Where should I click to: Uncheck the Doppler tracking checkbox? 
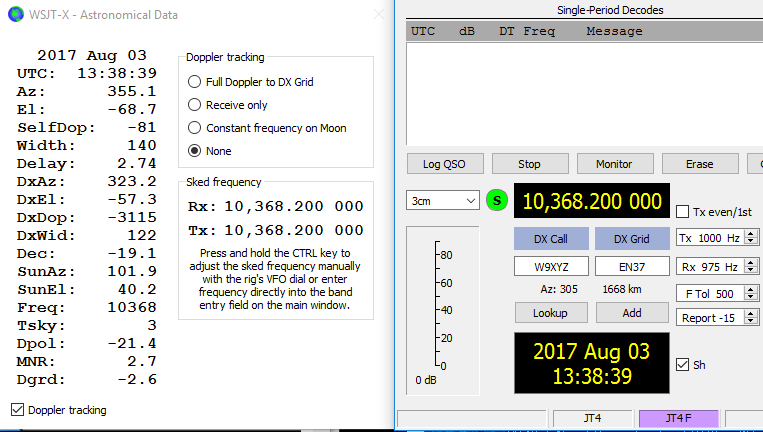[x=16, y=410]
